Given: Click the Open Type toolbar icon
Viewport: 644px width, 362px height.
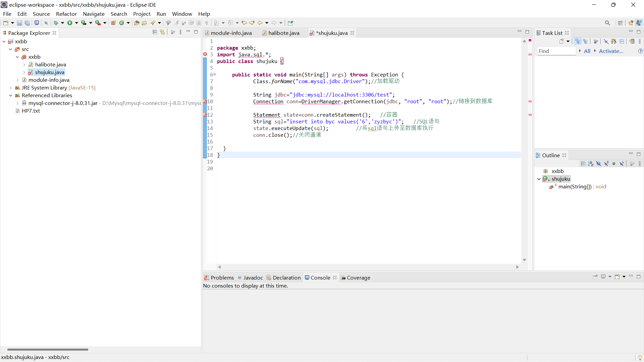Looking at the screenshot, I should tap(137, 23).
